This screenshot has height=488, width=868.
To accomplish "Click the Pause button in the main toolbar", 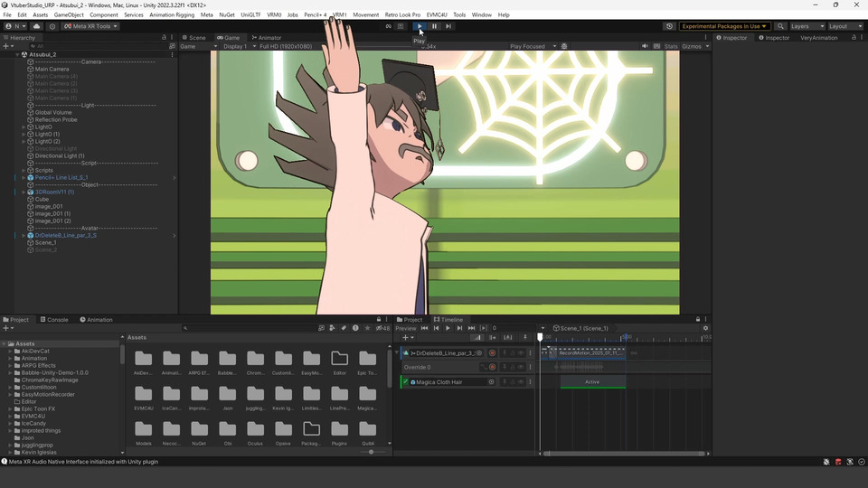I will click(x=434, y=26).
